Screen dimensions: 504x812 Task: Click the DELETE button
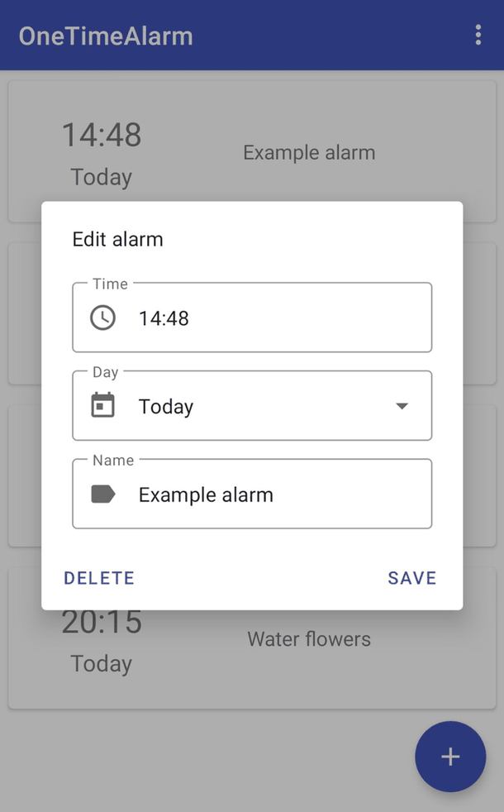(x=98, y=578)
